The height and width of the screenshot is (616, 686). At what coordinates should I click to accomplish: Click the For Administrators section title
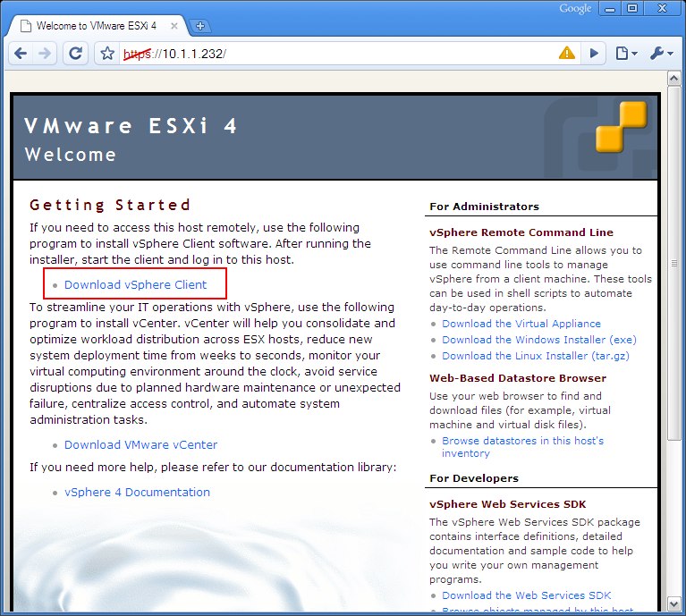click(484, 207)
